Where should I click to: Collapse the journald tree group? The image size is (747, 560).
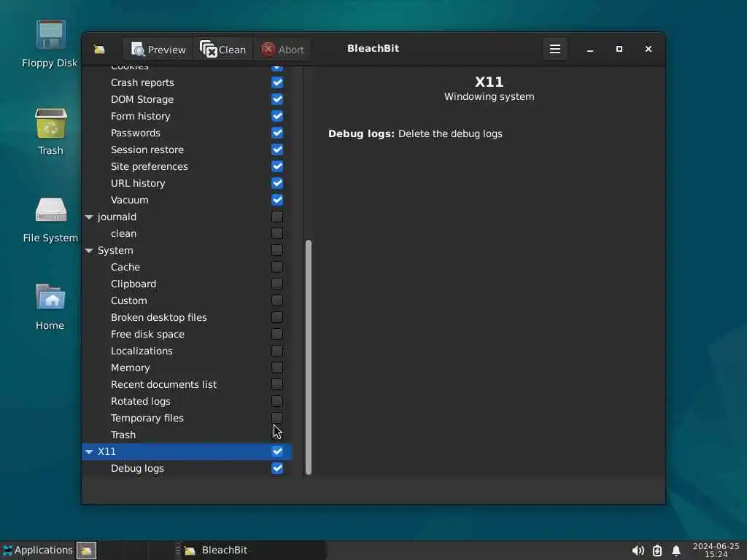point(89,217)
